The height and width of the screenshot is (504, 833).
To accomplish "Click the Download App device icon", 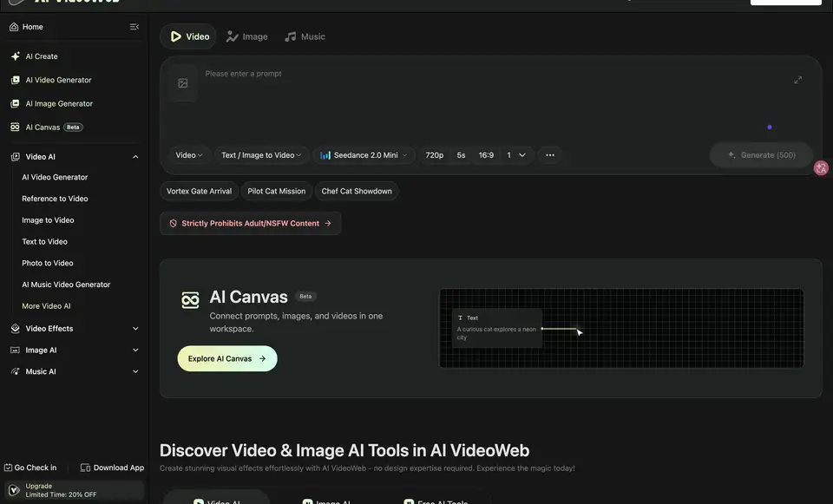I will [x=85, y=468].
